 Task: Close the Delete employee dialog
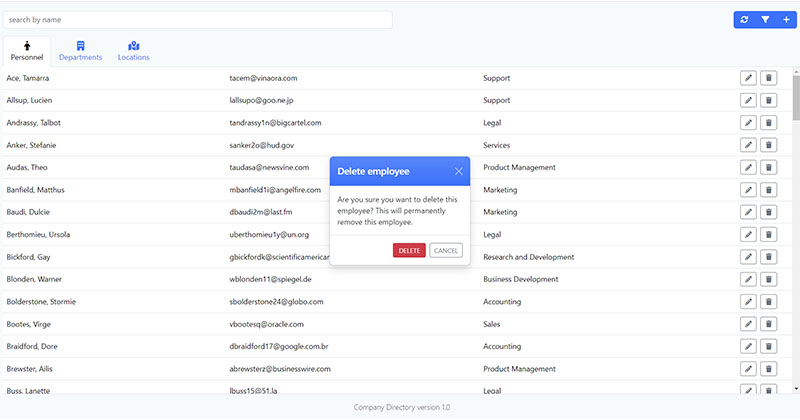click(x=458, y=172)
